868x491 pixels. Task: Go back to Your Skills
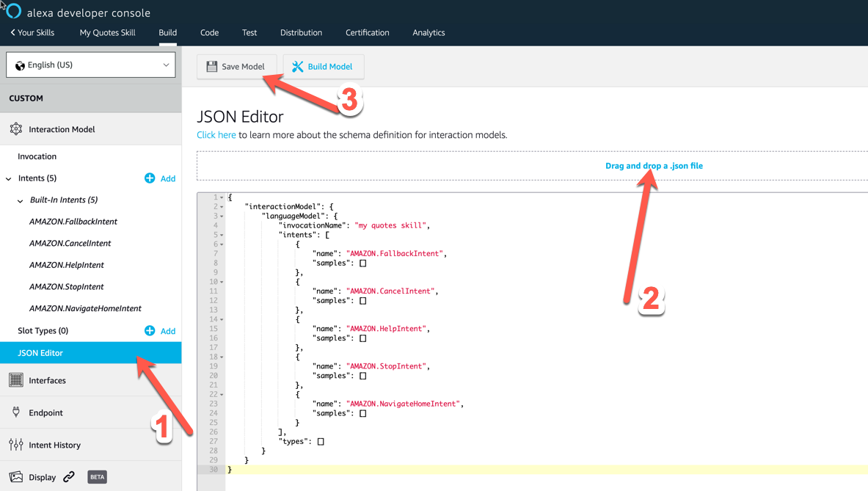(x=32, y=32)
